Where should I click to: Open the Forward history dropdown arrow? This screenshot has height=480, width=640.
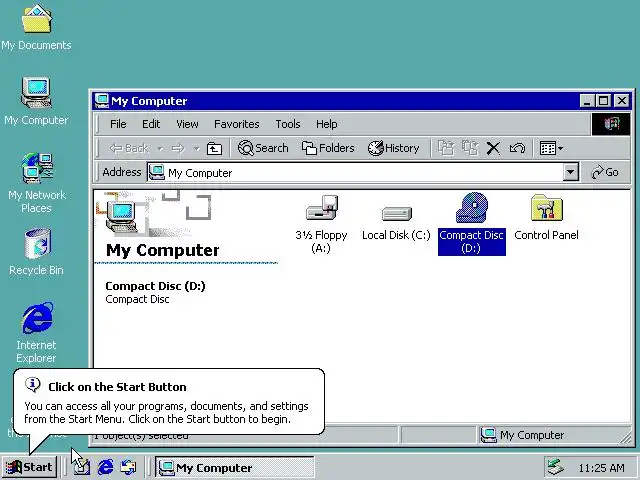click(196, 149)
